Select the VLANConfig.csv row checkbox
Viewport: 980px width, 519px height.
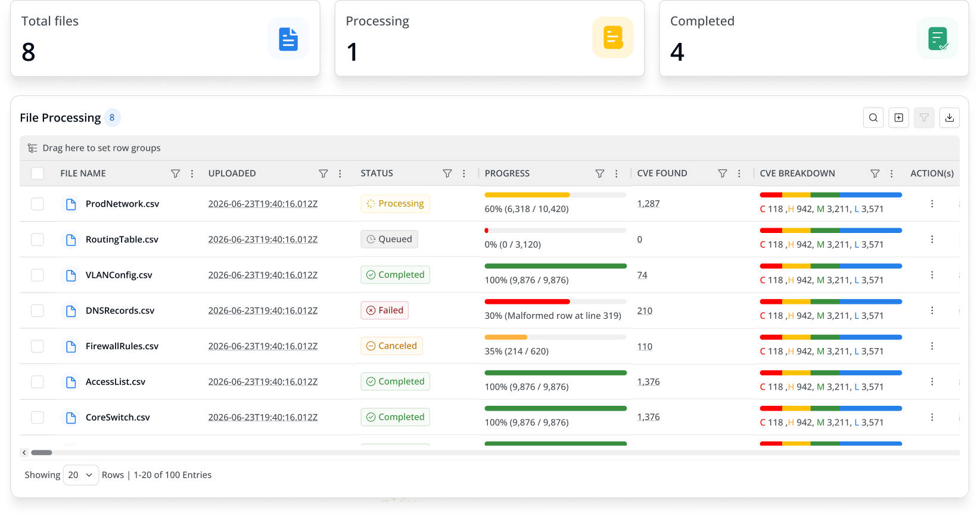click(38, 275)
